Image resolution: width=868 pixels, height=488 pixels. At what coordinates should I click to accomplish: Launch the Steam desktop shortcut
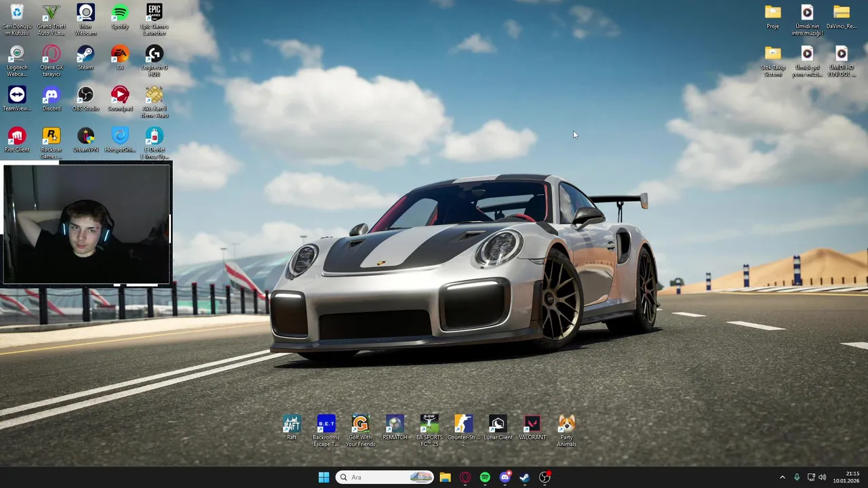[85, 58]
